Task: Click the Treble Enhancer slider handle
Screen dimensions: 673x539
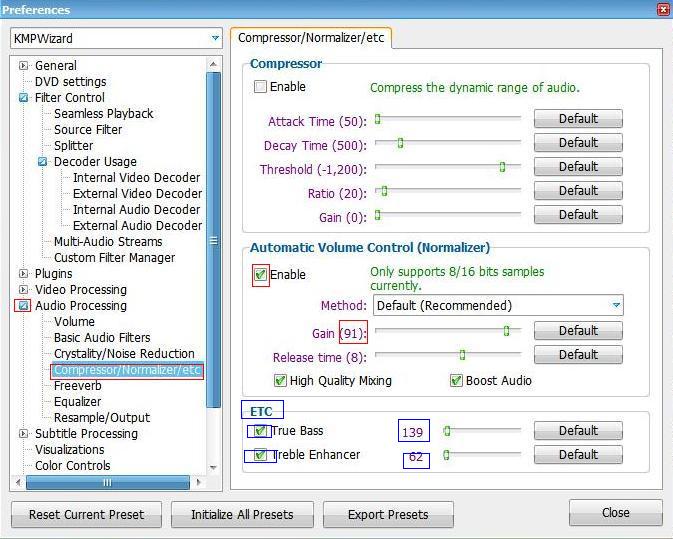Action: 446,455
